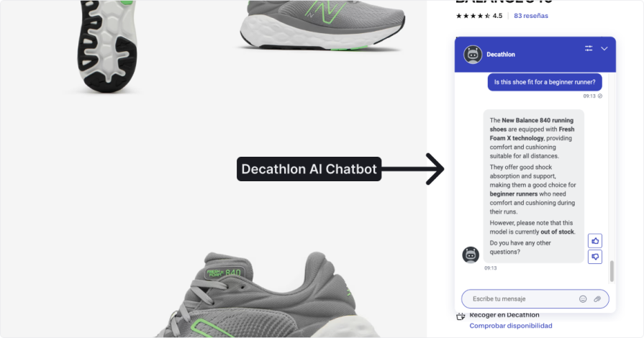
Task: Click the sent status check icon by 09:13
Action: (x=600, y=96)
